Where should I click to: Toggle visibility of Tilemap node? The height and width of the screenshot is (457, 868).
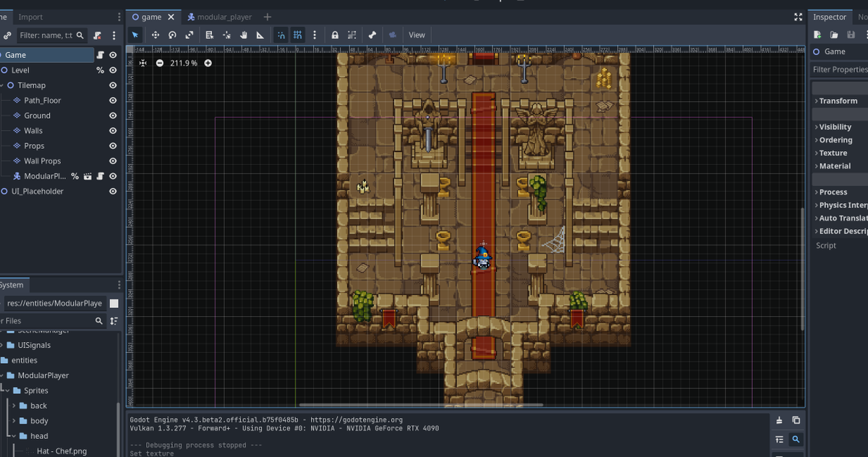click(113, 85)
